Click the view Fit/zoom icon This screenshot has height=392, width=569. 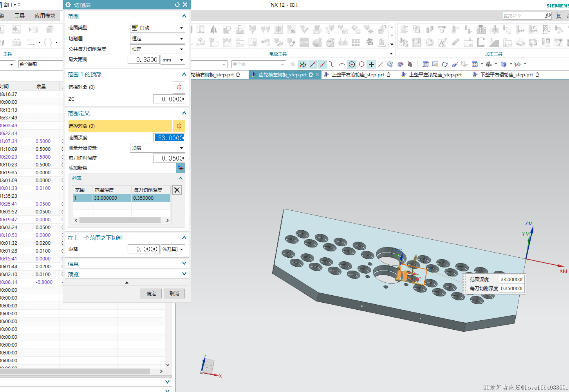[x=426, y=64]
